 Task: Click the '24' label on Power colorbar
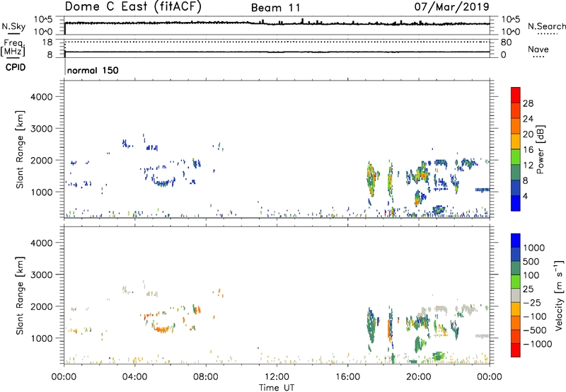(528, 119)
